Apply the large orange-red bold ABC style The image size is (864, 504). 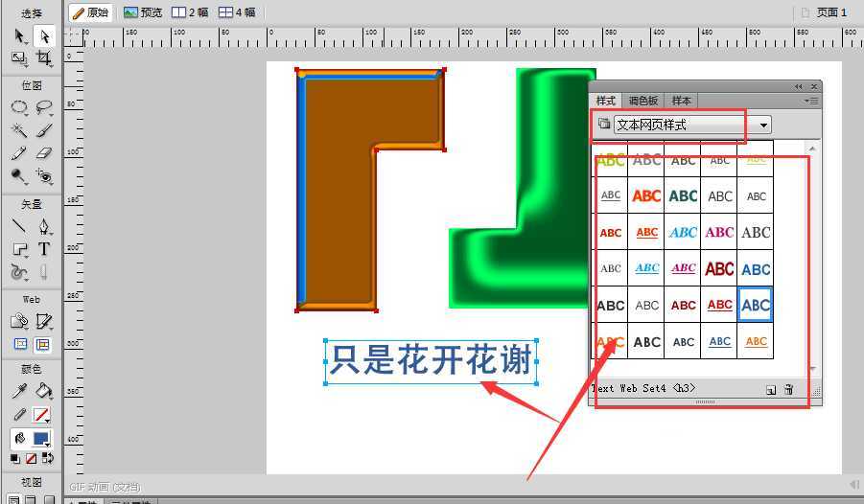(646, 195)
